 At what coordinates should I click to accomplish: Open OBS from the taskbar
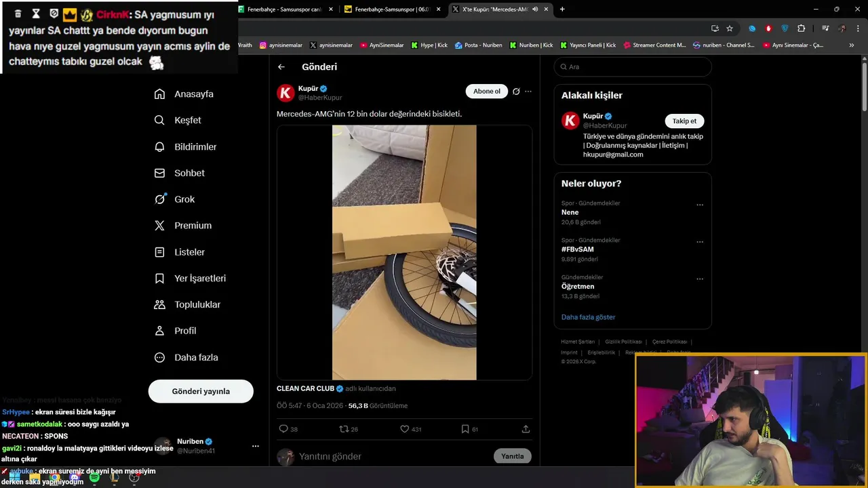pyautogui.click(x=134, y=478)
